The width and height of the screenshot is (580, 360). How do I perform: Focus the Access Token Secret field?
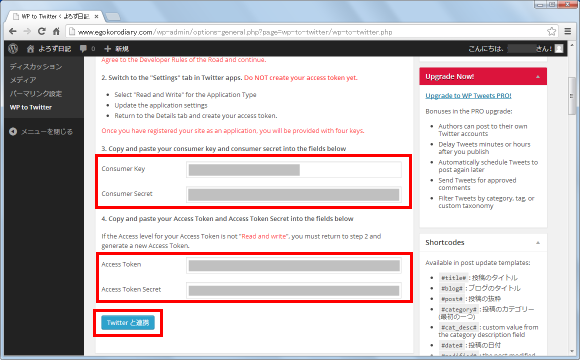click(294, 290)
